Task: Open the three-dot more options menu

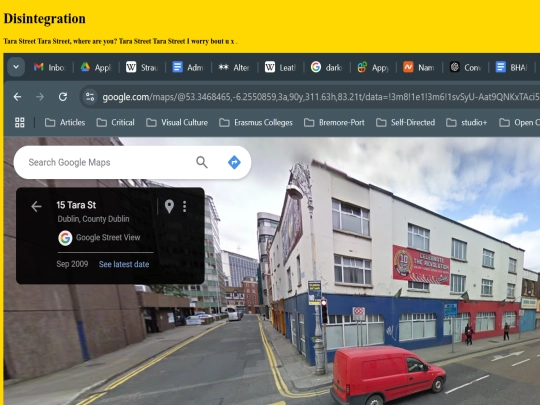Action: (185, 206)
